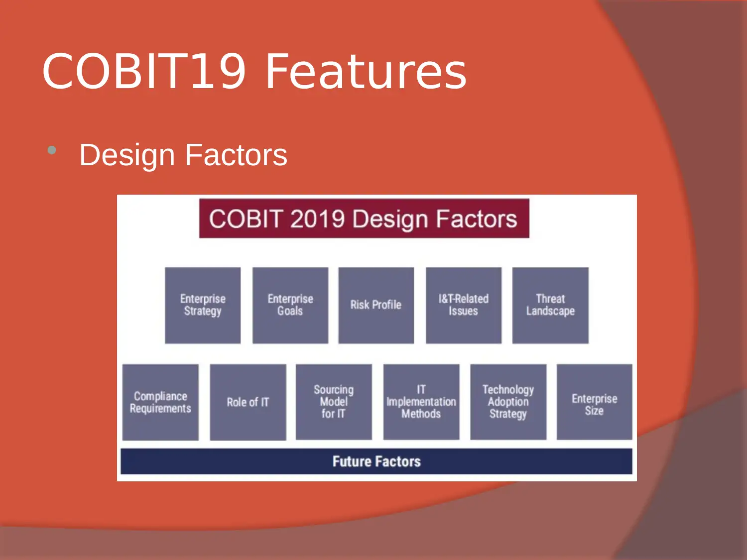Viewport: 747px width, 560px height.
Task: Select the 'Enterprise Goals' box
Action: point(290,305)
